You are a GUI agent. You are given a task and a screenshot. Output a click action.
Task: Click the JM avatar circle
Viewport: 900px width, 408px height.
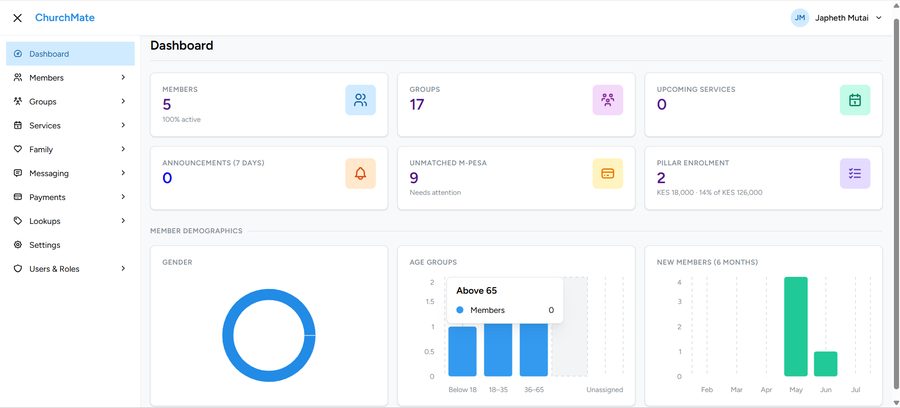pos(800,18)
